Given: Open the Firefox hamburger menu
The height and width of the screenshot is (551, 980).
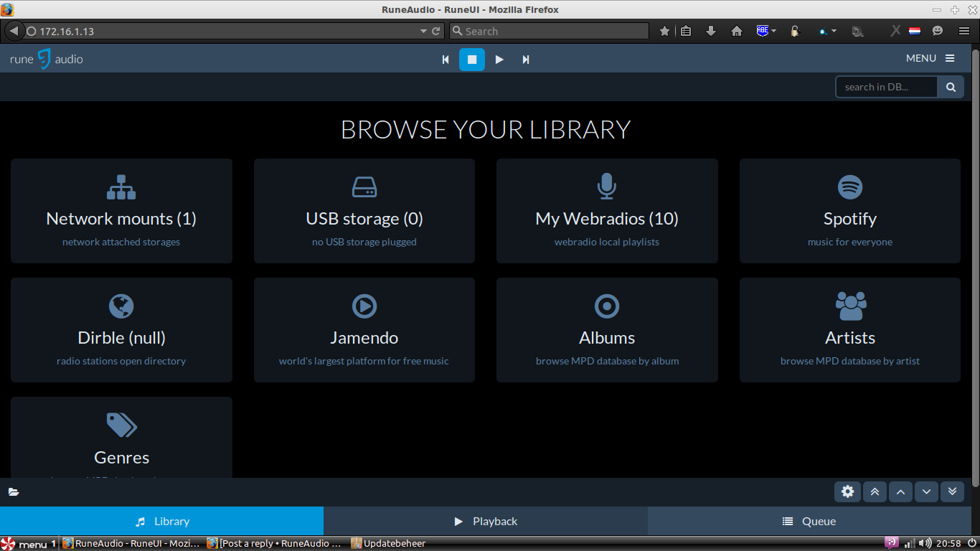Looking at the screenshot, I should pos(964,31).
